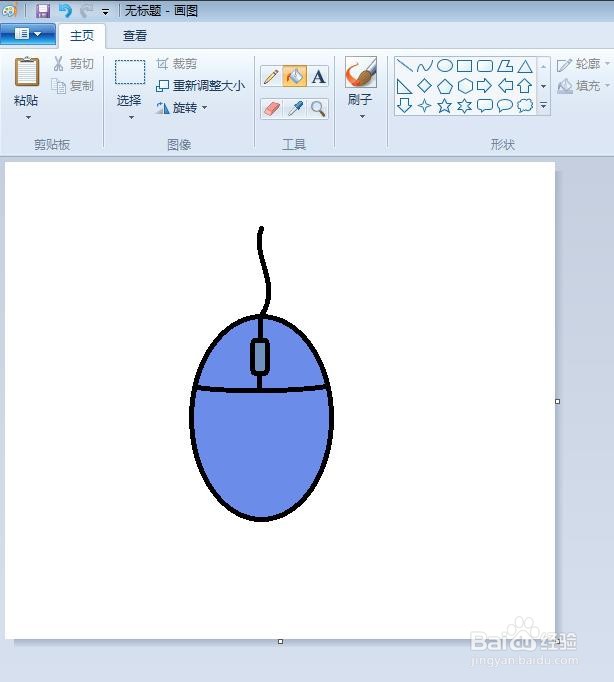Image resolution: width=614 pixels, height=682 pixels.
Task: Select the Pencil tool
Action: 271,77
